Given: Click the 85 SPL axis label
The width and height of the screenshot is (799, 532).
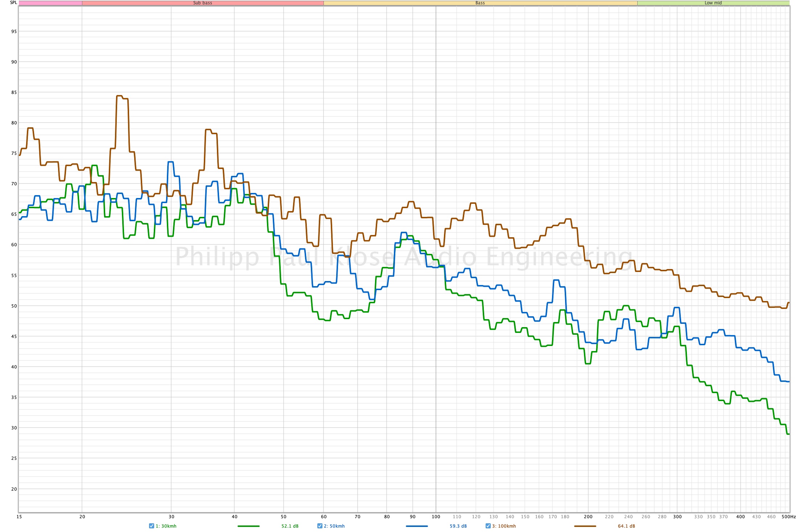Looking at the screenshot, I should pos(14,92).
